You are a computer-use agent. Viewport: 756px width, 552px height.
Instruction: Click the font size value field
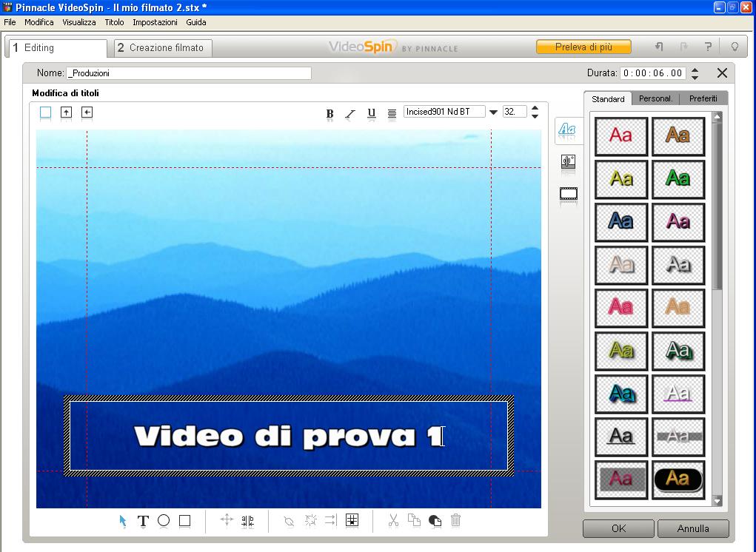pos(515,112)
